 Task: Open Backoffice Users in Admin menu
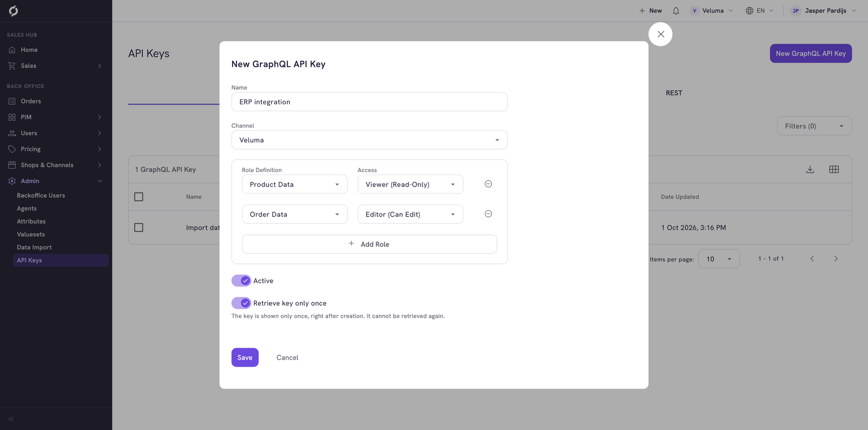pos(41,196)
